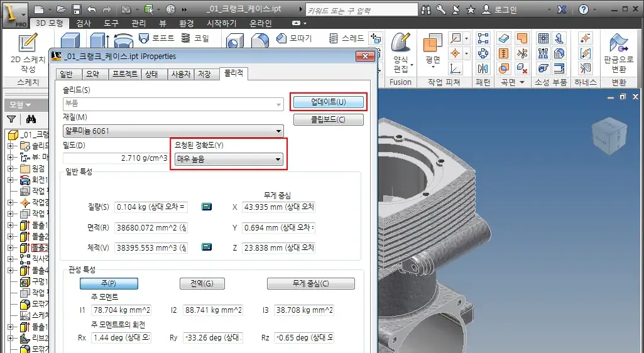Select the 모따기 (chamfer) tool

(x=294, y=38)
